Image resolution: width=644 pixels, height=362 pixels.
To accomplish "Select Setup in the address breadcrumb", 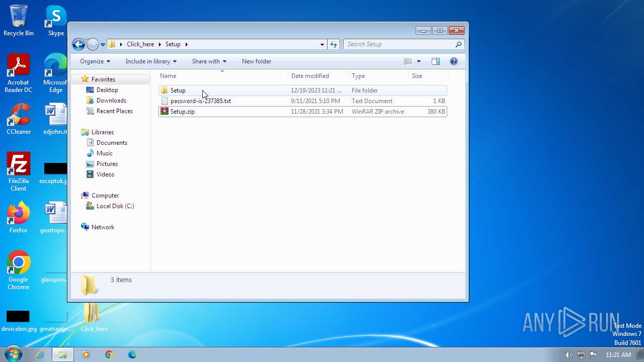I will 173,44.
